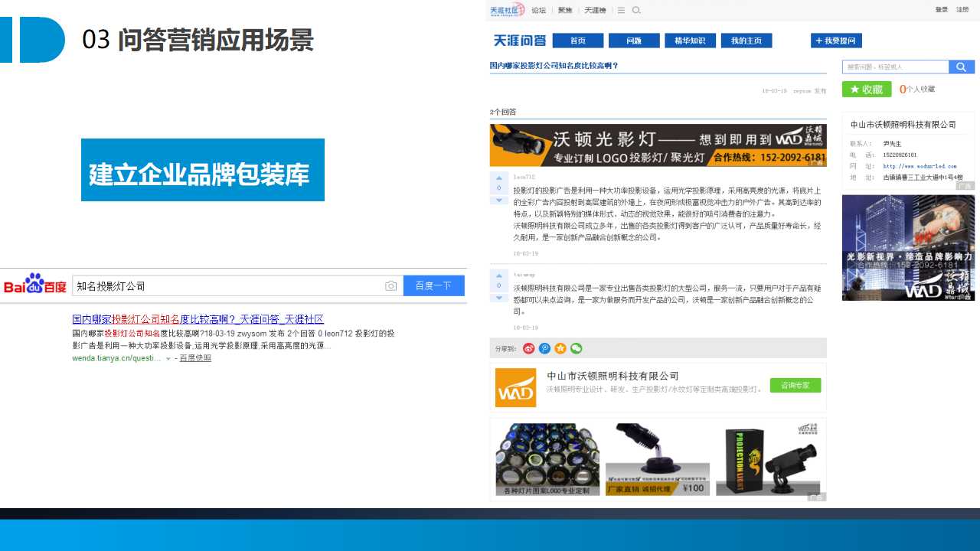The image size is (980, 551).
Task: Downvote the second answer about 沃顿照明科技
Action: pyautogui.click(x=499, y=297)
